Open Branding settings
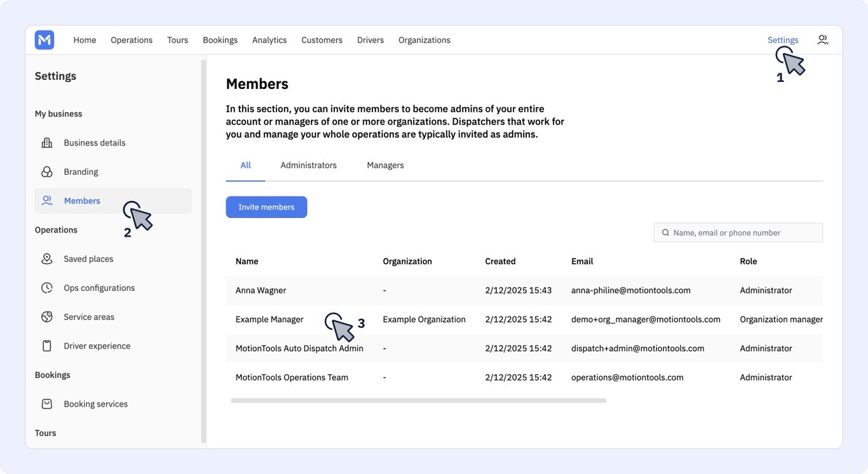 [x=113, y=172]
